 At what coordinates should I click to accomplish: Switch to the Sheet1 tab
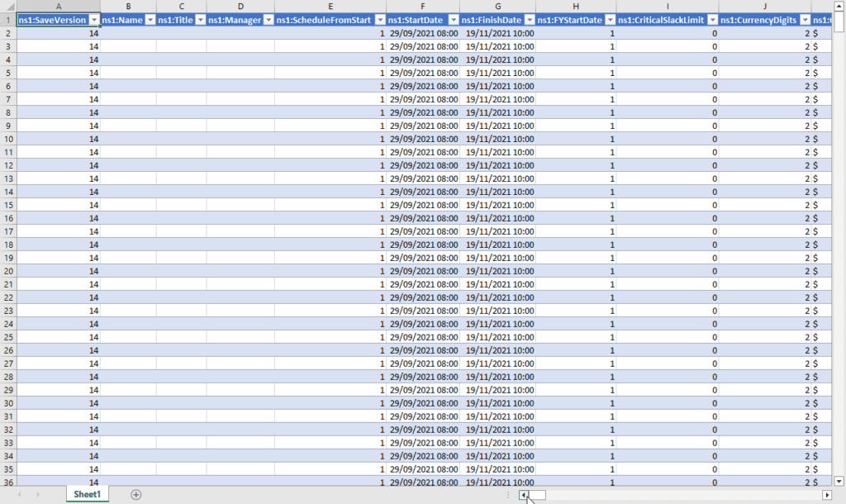[x=86, y=493]
